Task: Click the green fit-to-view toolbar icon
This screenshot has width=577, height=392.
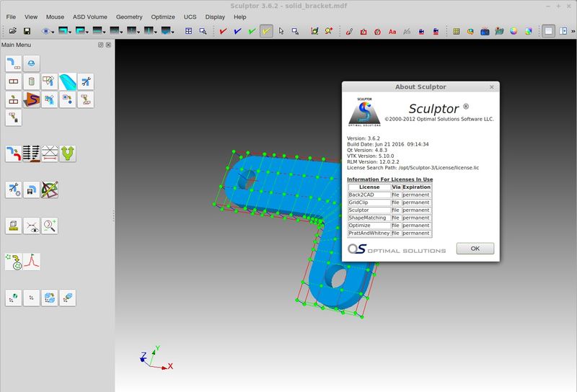Action: [x=314, y=31]
